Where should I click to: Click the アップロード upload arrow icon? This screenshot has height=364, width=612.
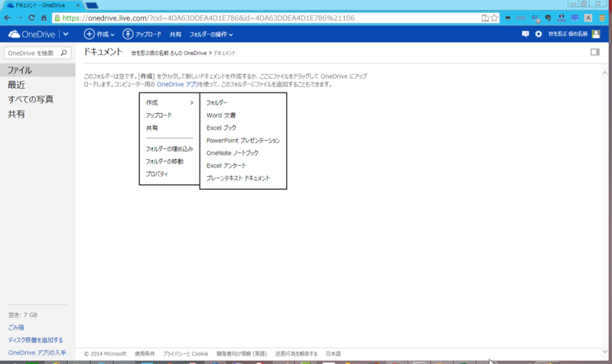click(128, 34)
